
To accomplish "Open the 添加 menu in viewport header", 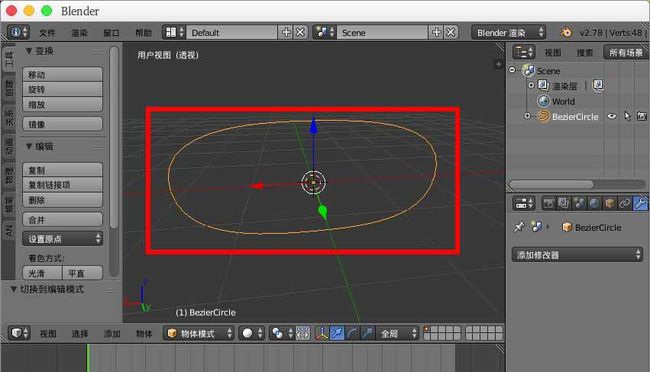I will coord(112,333).
